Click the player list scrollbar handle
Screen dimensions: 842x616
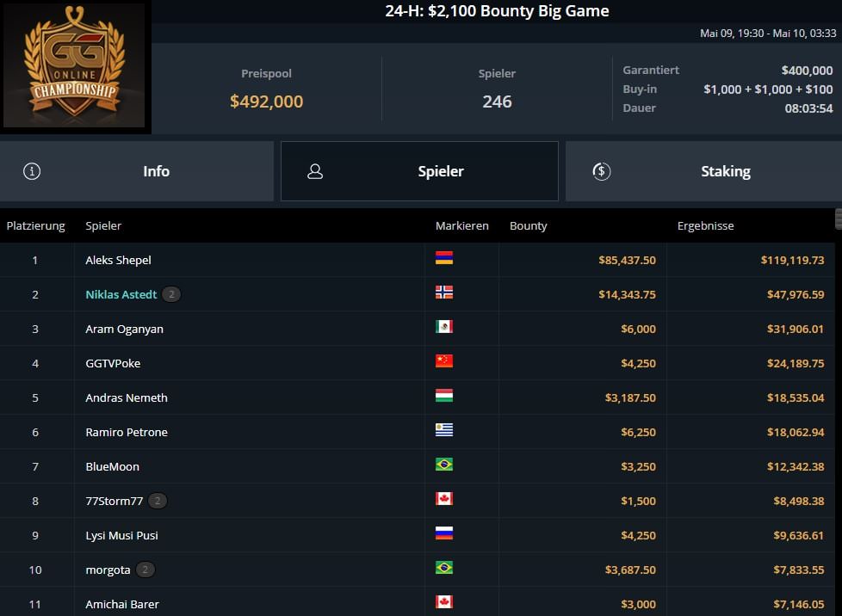pos(839,219)
